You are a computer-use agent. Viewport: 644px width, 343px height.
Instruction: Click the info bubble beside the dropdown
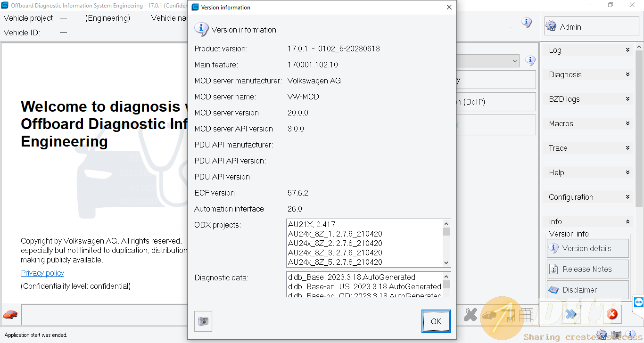tap(530, 60)
